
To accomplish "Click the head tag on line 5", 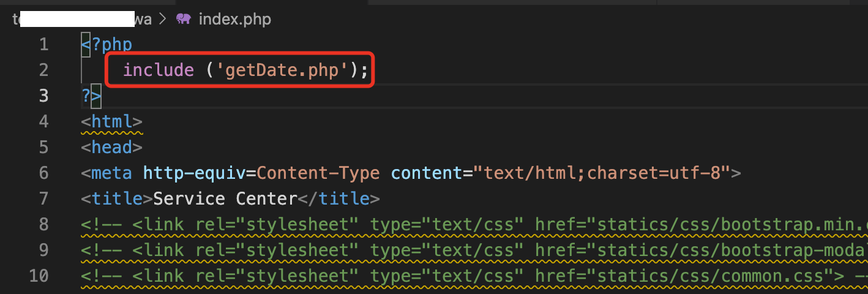I will (111, 147).
